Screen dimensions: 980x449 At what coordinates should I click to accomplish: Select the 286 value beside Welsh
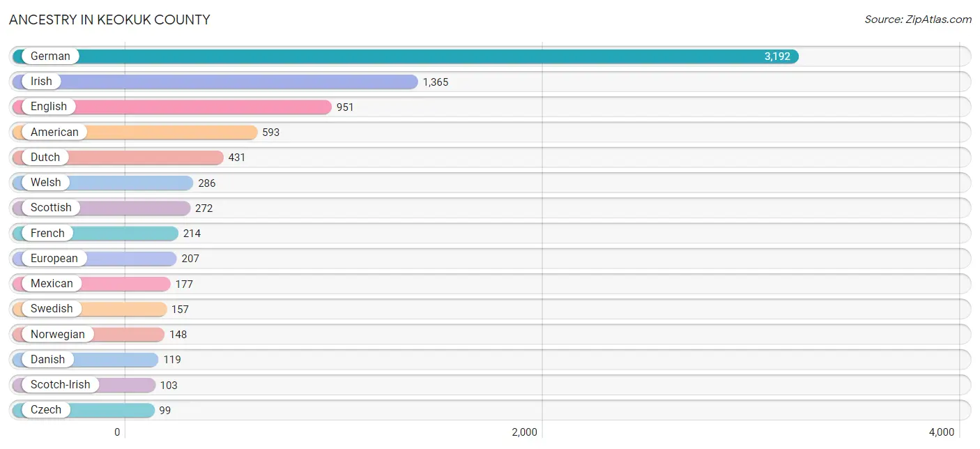click(207, 183)
